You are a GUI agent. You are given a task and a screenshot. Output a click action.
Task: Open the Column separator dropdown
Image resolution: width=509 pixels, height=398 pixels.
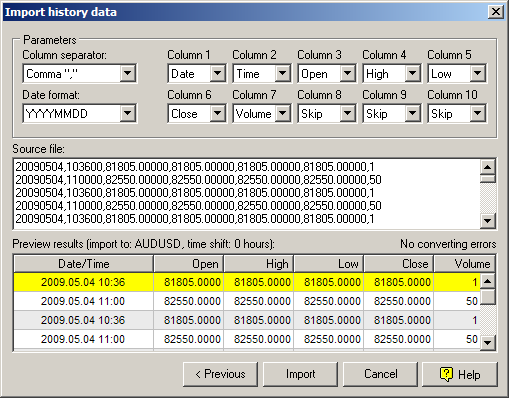(x=128, y=73)
